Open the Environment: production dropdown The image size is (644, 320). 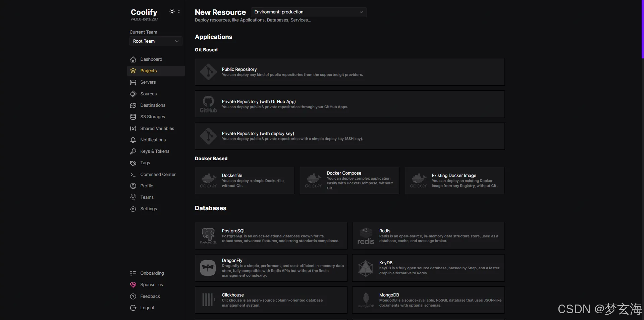(309, 12)
